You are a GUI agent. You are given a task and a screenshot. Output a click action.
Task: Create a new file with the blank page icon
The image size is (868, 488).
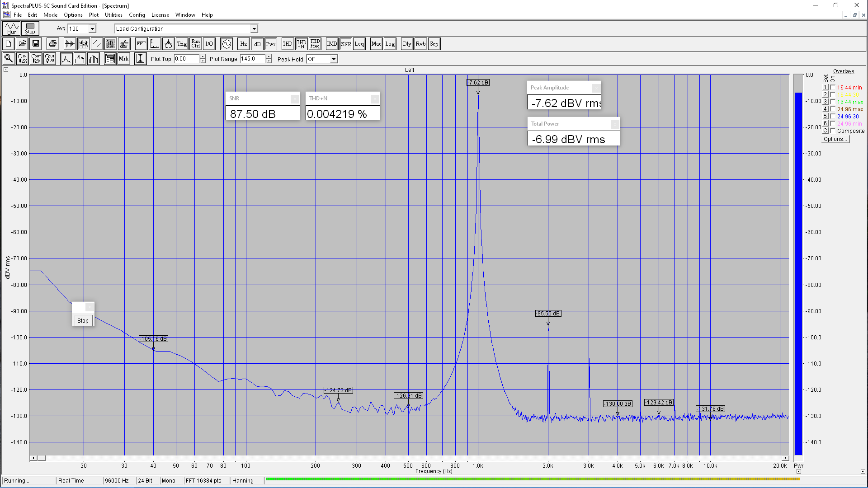9,44
